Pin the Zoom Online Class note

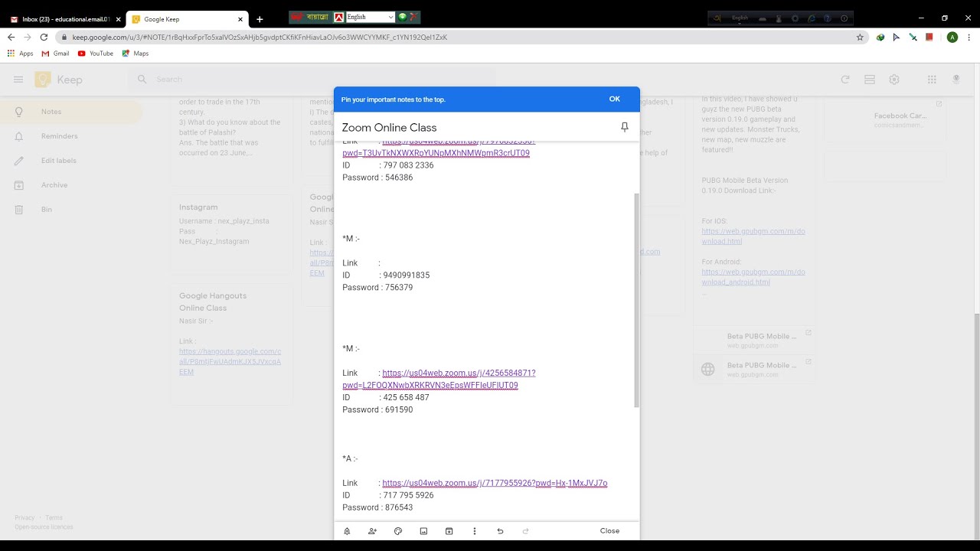pyautogui.click(x=624, y=127)
